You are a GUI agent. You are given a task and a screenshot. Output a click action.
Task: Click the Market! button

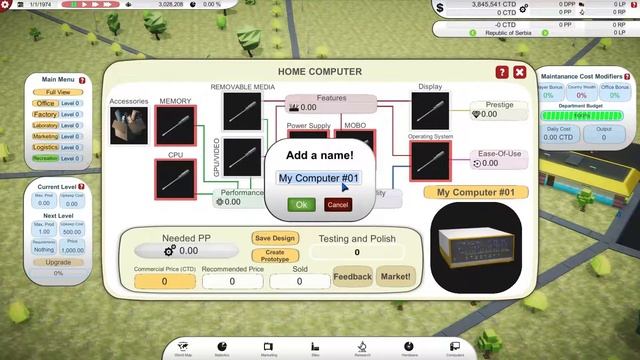[396, 276]
